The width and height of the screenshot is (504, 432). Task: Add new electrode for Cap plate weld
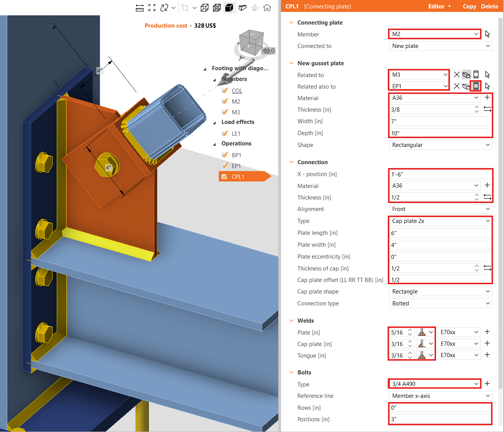coord(487,343)
